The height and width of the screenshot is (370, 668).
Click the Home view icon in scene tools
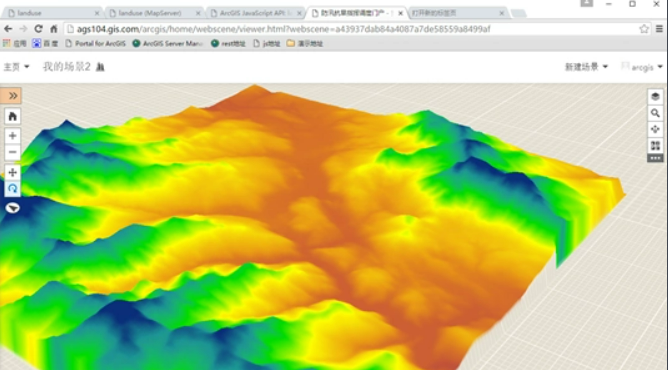pyautogui.click(x=12, y=117)
